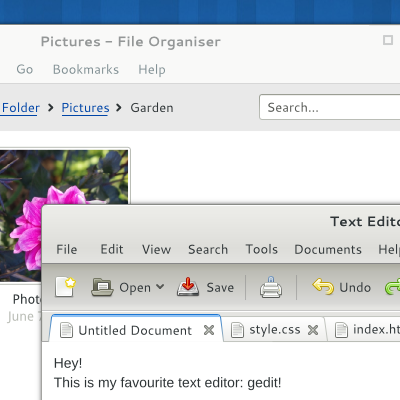Screen dimensions: 400x400
Task: Open the Help menu in Text Editor
Action: click(389, 249)
